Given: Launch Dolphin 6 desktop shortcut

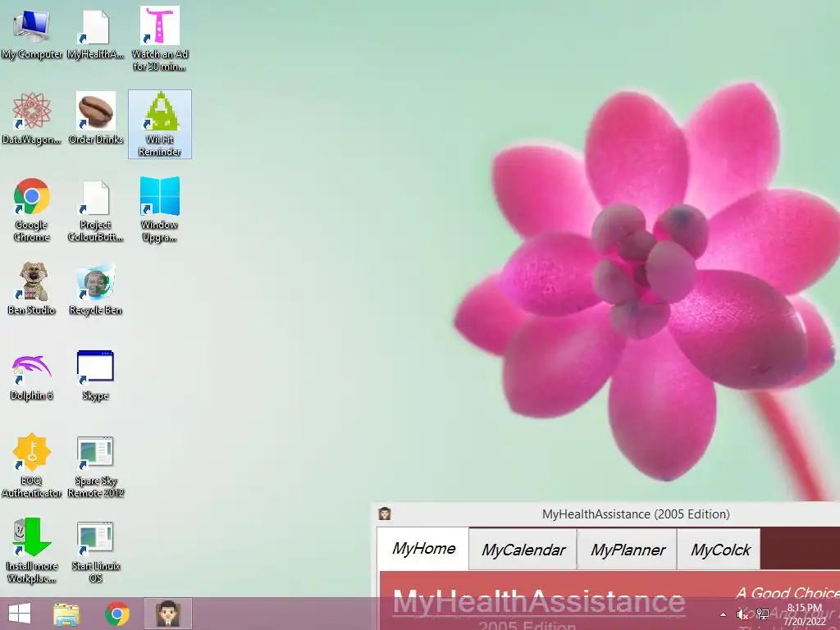Looking at the screenshot, I should click(32, 375).
